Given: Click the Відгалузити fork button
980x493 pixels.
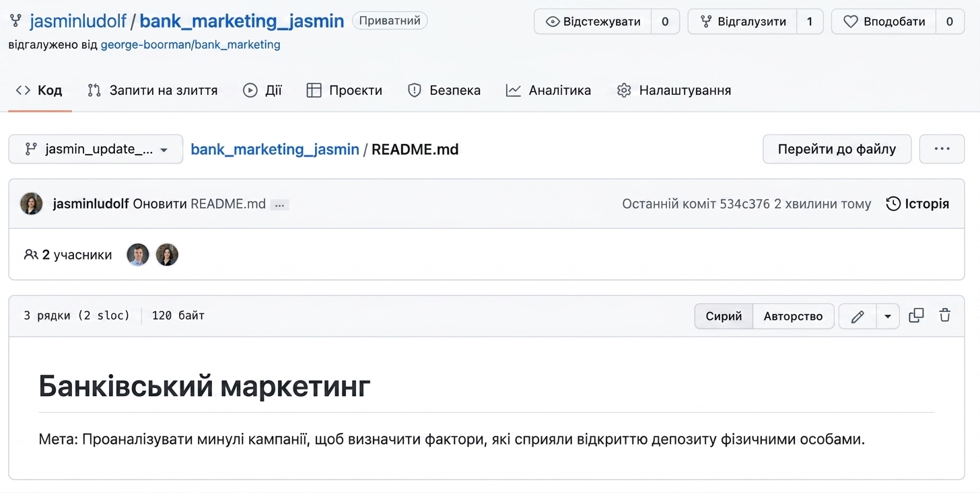Looking at the screenshot, I should pyautogui.click(x=742, y=22).
